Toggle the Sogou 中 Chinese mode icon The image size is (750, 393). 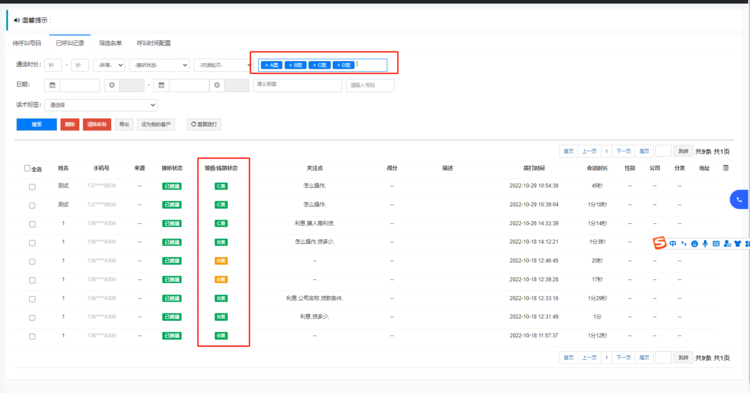(x=673, y=244)
